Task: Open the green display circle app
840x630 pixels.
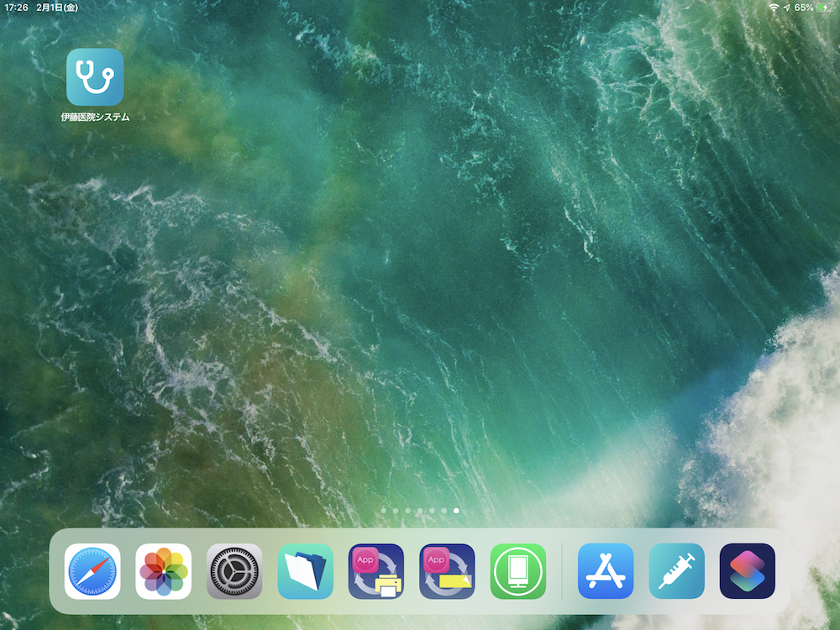Action: click(x=518, y=571)
